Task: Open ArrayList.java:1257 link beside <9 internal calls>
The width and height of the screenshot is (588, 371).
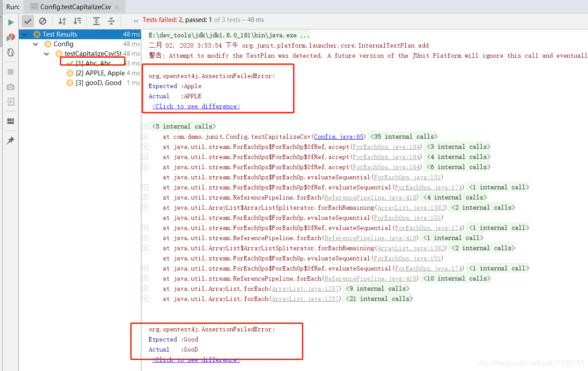Action: coord(306,289)
